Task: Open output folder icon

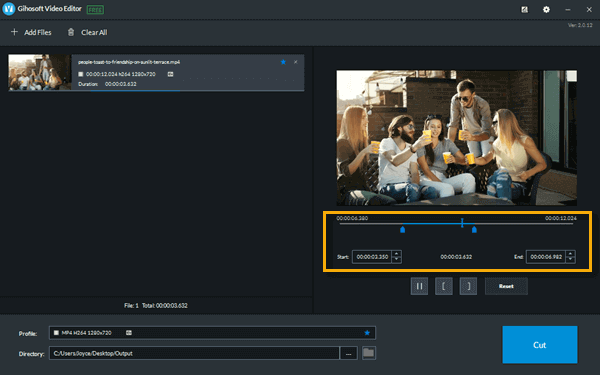Action: (368, 352)
